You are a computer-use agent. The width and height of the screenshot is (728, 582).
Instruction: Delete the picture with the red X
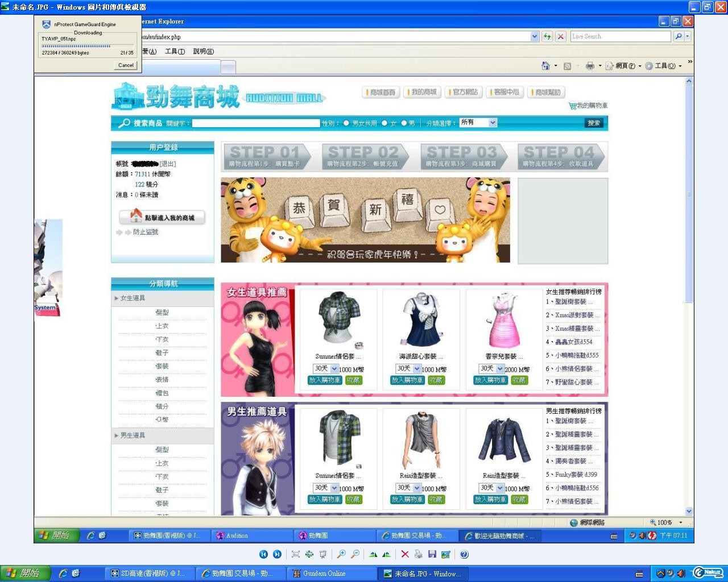pos(405,554)
